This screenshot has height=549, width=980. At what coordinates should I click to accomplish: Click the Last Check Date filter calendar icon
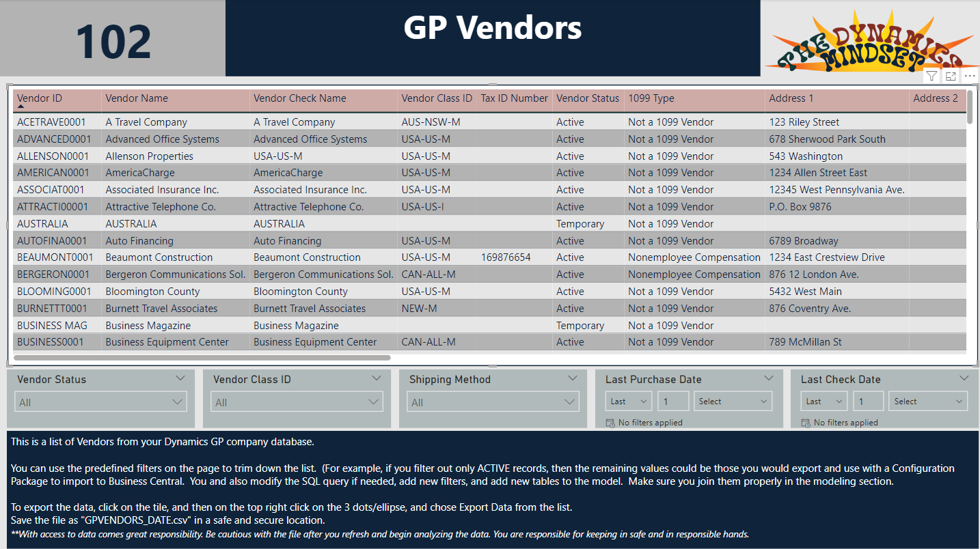[x=806, y=423]
